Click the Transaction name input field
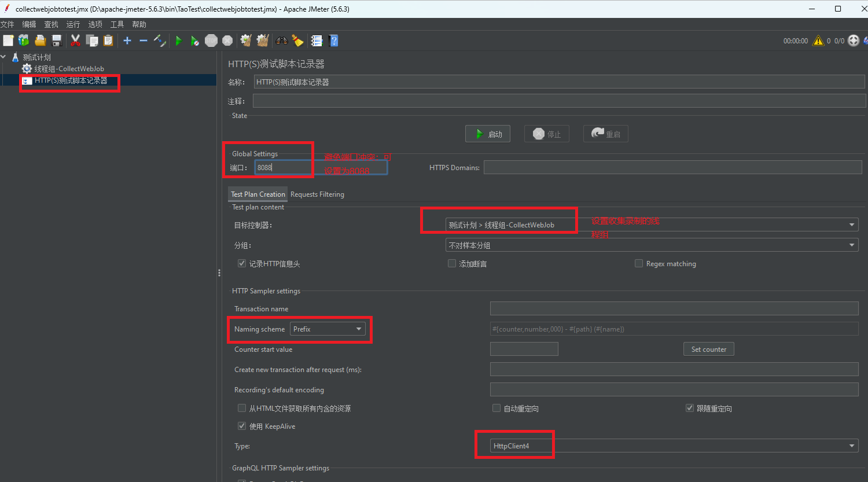 [674, 308]
